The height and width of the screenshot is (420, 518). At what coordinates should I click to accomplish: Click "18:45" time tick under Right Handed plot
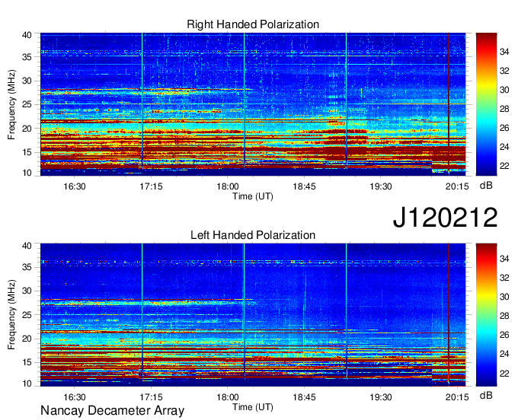(x=304, y=186)
